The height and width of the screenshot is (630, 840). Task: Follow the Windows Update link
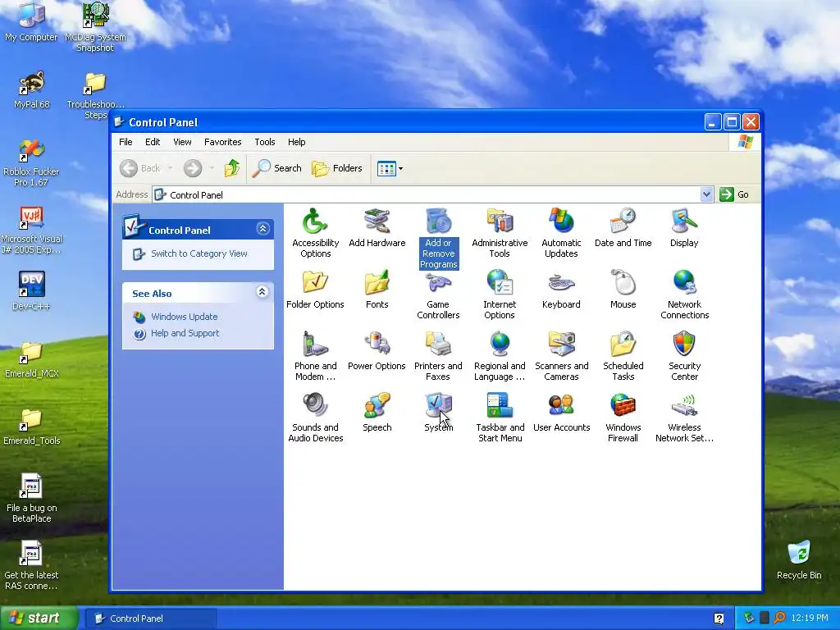pyautogui.click(x=184, y=317)
